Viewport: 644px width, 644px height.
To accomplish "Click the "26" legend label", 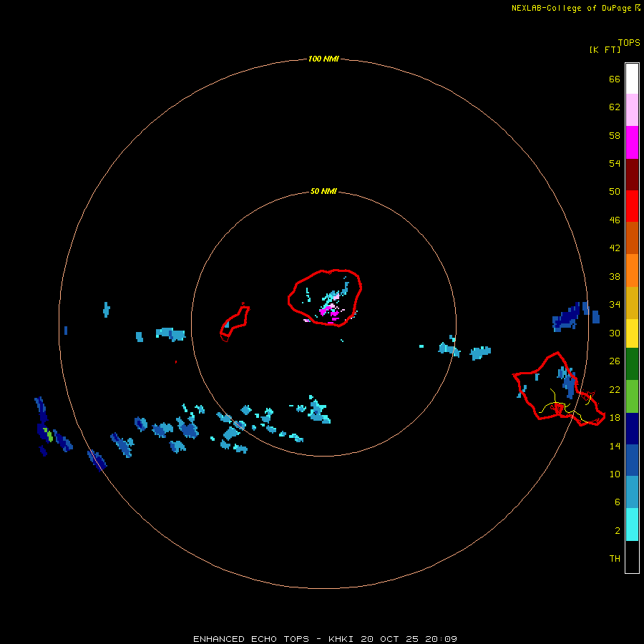I will [615, 361].
